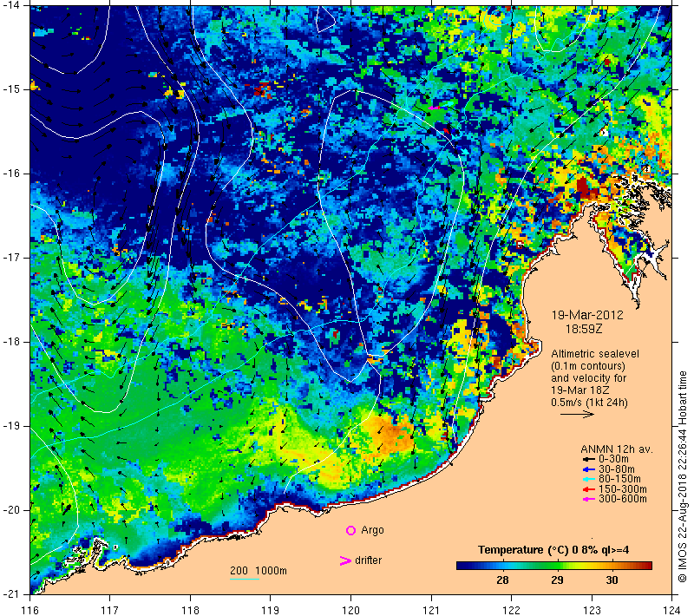Click the 'drifter' legend label
The width and height of the screenshot is (694, 616).
click(368, 560)
